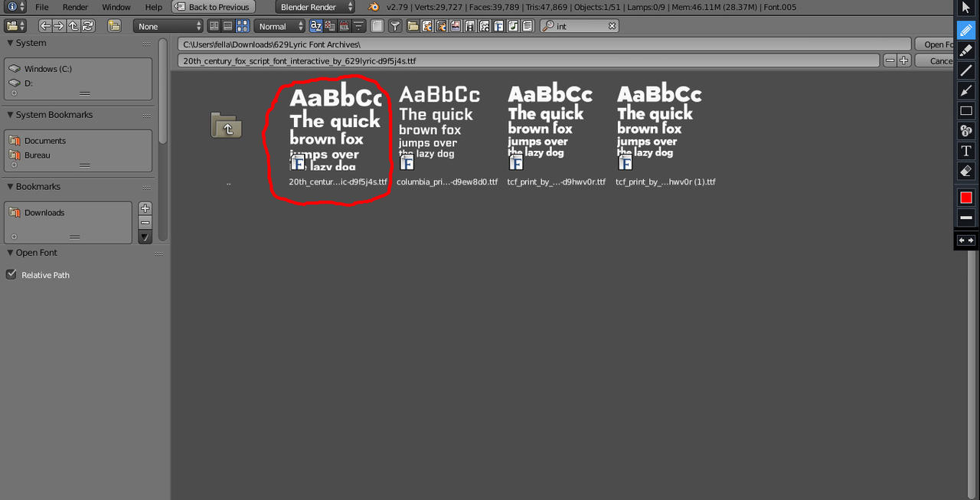Viewport: 980px width, 500px height.
Task: Toggle backup .blend files filter
Action: click(x=442, y=26)
